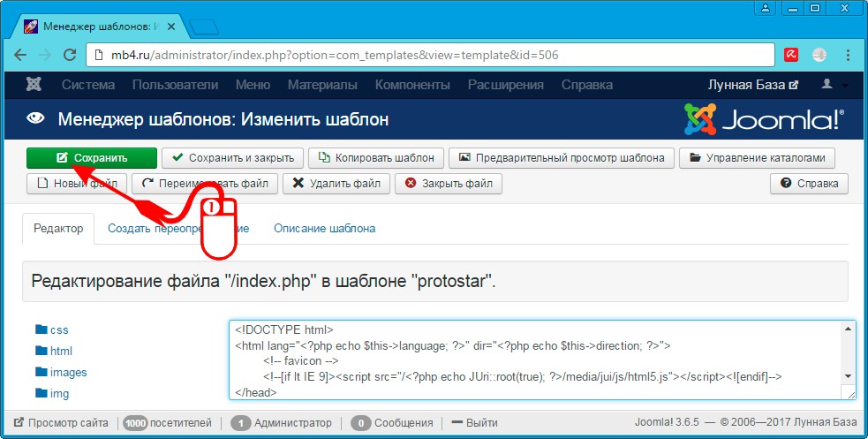Open the Расширения menu
This screenshot has width=868, height=439.
505,85
